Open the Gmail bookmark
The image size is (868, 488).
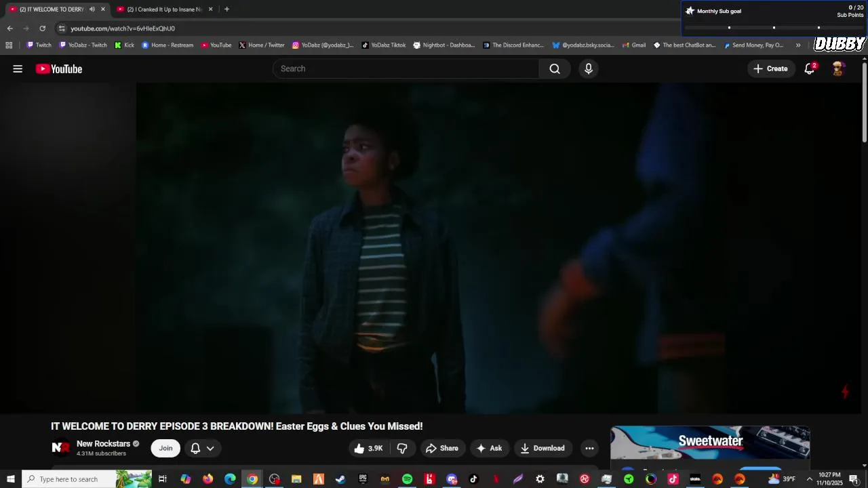pos(634,45)
